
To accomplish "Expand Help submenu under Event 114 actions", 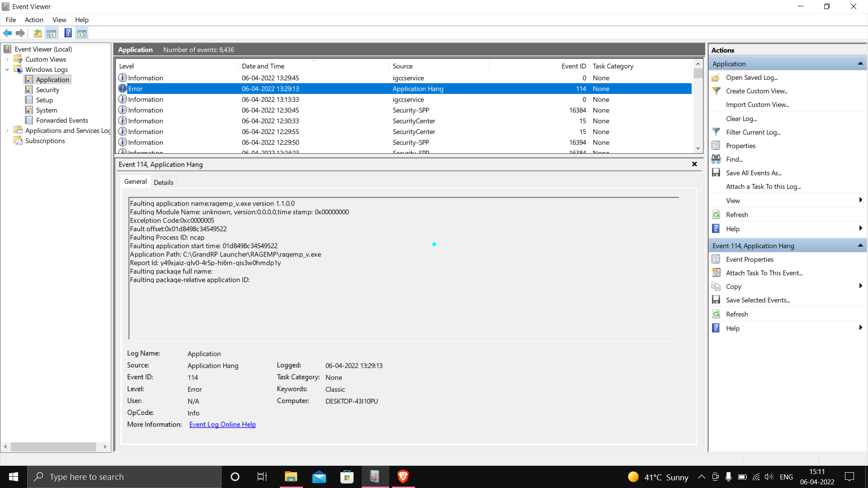I will [x=860, y=328].
